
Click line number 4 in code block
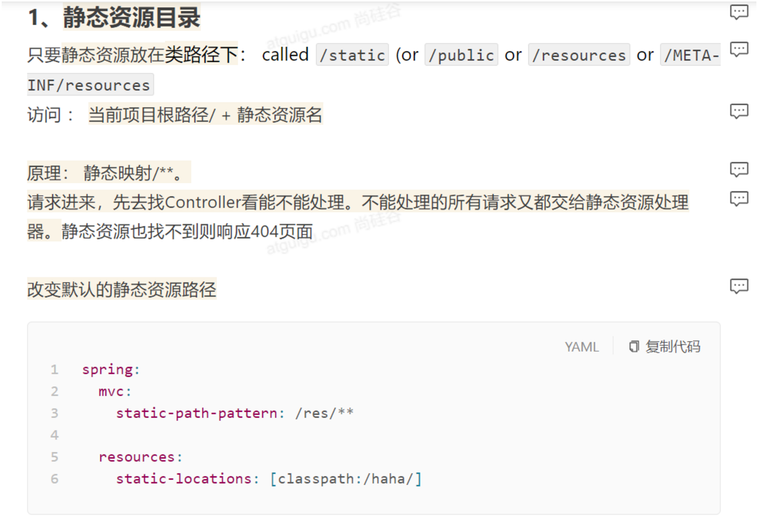point(55,435)
